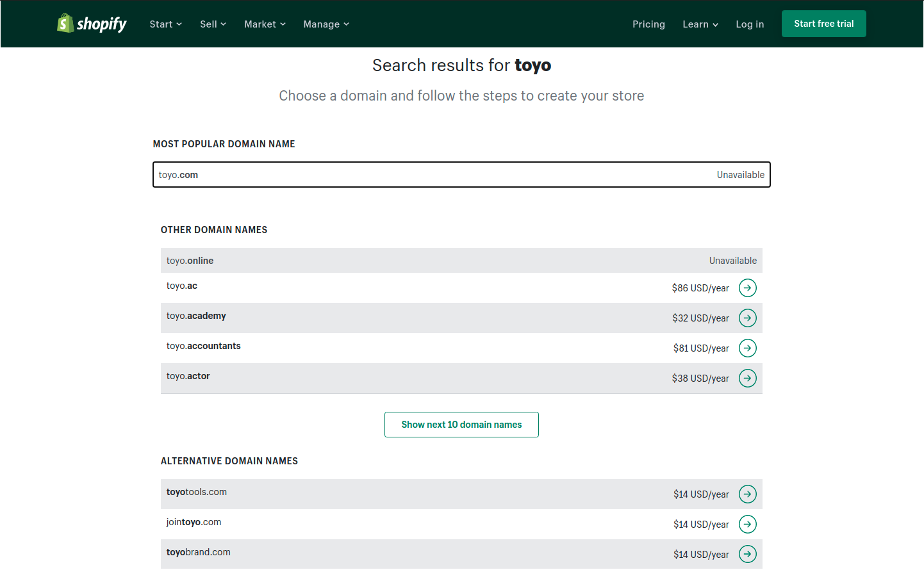Click toyobrand.com $14 USD/year price
Image resolution: width=924 pixels, height=570 pixels.
pyautogui.click(x=701, y=555)
